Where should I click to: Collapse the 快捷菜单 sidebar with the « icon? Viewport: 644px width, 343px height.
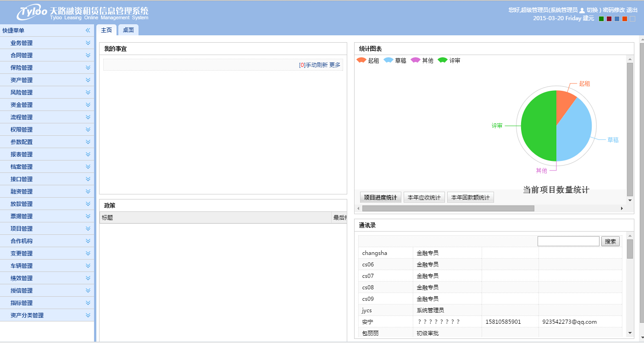(x=88, y=30)
